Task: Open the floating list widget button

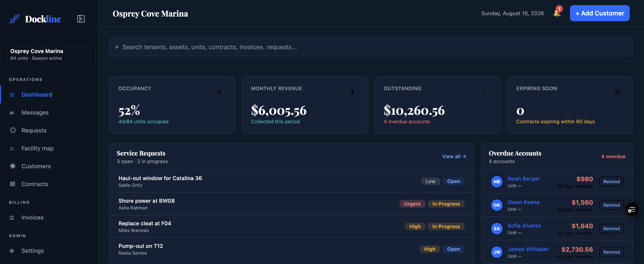Action: pyautogui.click(x=632, y=209)
